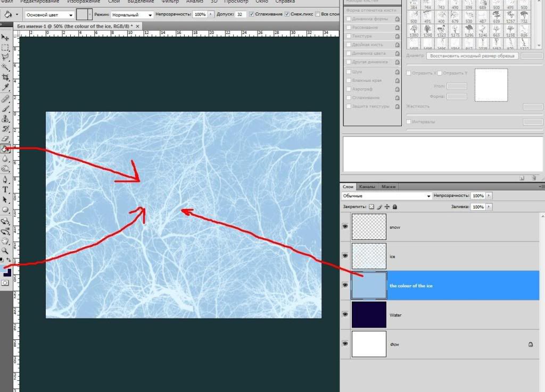This screenshot has height=392, width=545.
Task: Click lock image pixels brush icon
Action: coord(379,207)
